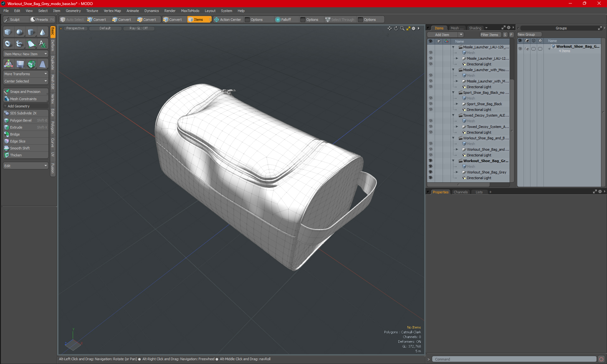Click the Add Item button
The width and height of the screenshot is (607, 364).
point(442,35)
